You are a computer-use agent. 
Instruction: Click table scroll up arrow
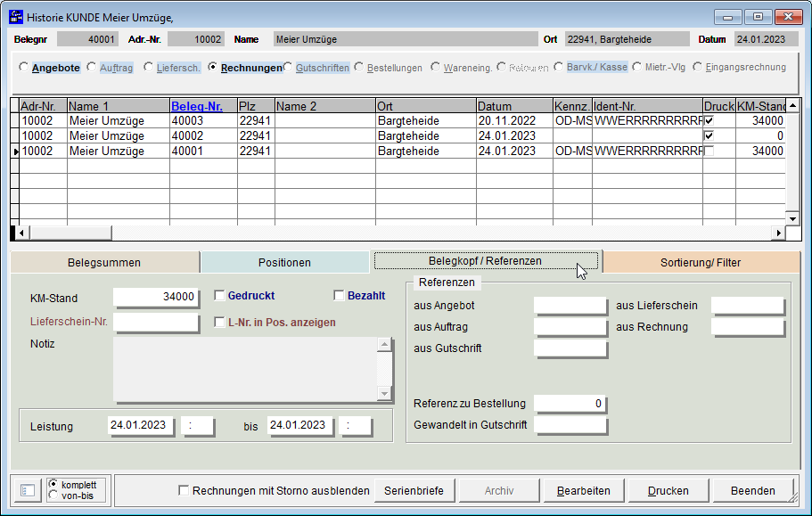793,105
